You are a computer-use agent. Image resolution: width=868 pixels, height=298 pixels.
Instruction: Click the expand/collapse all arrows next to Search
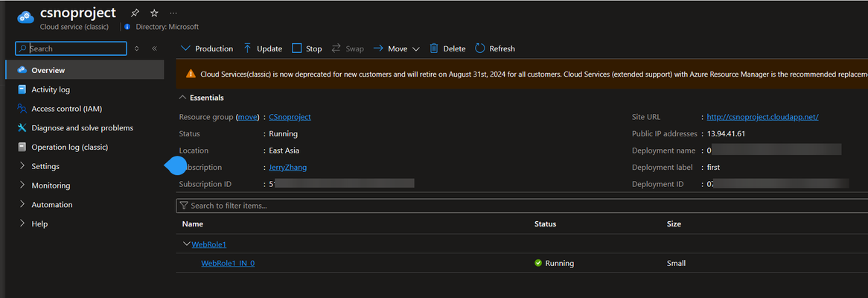click(x=137, y=48)
